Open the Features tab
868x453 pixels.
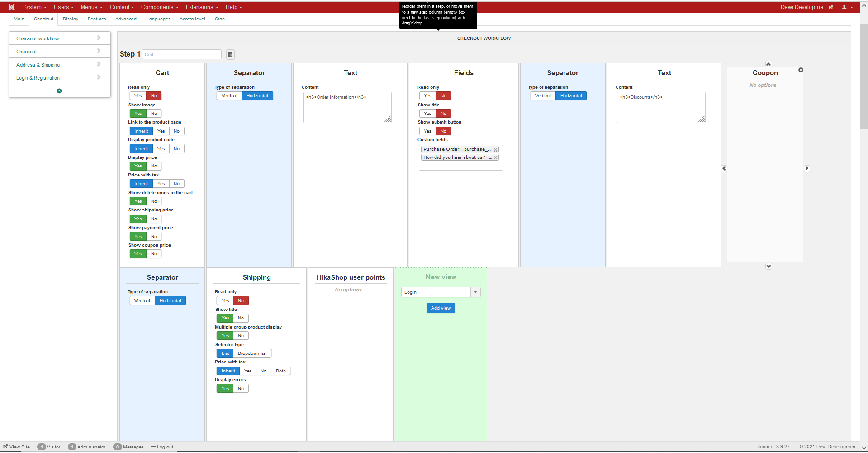pos(97,19)
